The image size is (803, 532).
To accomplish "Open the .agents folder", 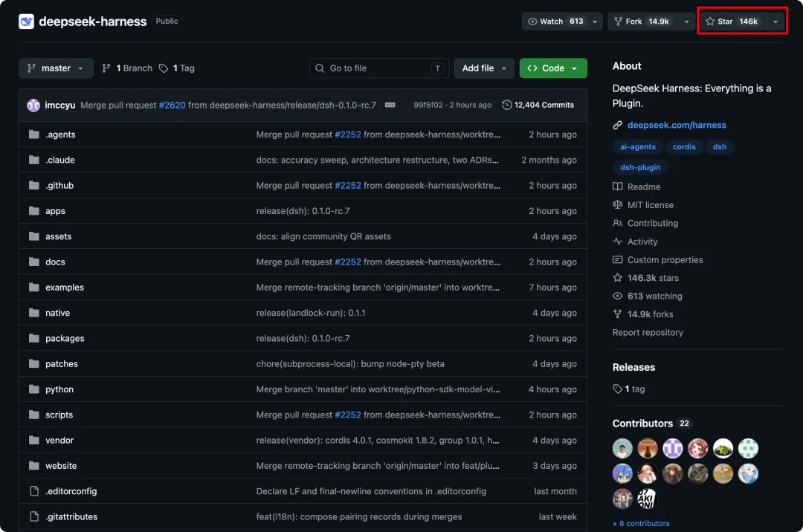I will [x=60, y=134].
